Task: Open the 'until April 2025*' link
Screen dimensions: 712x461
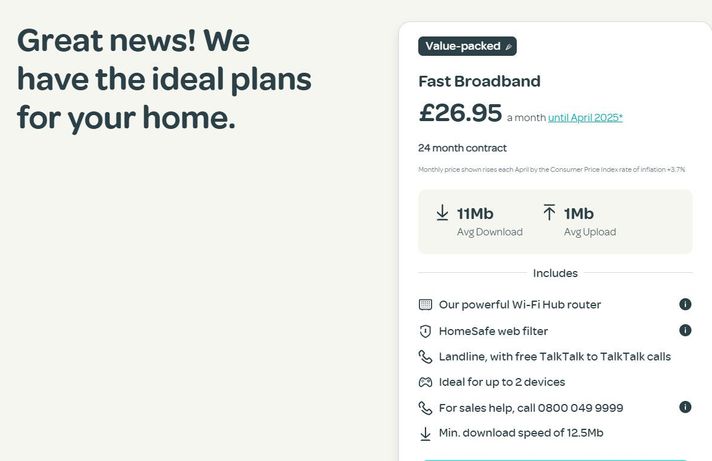Action: 586,118
